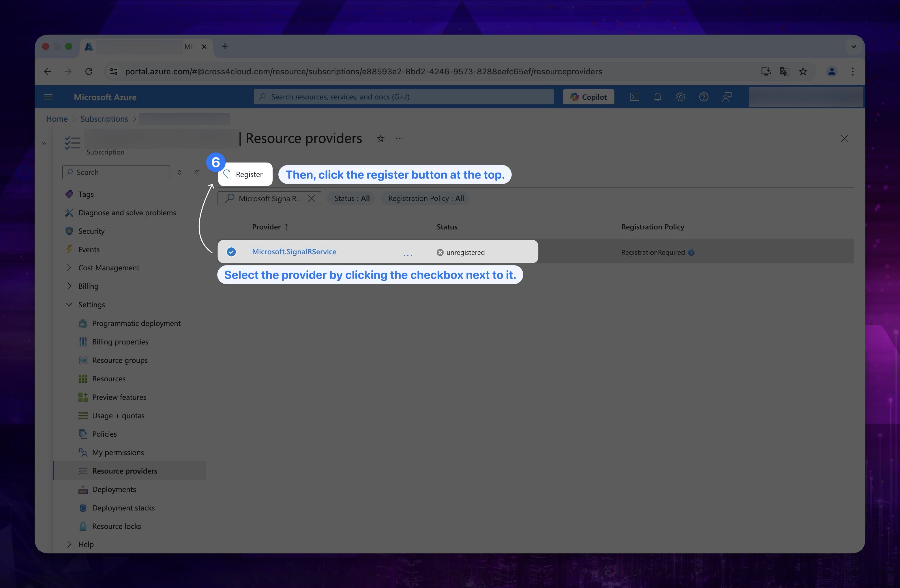Click the notifications bell icon
Screen dimensions: 900x588
coord(657,97)
